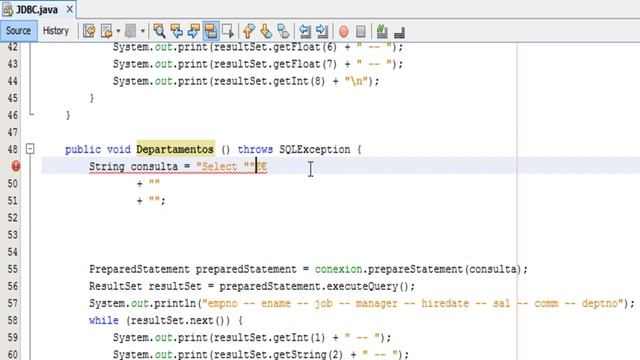Shift Line Right icon
This screenshot has width=640, height=360.
point(322,31)
